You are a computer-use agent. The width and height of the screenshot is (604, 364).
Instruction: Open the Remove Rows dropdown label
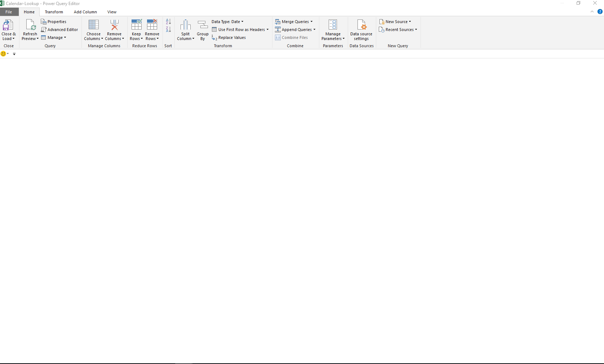pos(152,36)
